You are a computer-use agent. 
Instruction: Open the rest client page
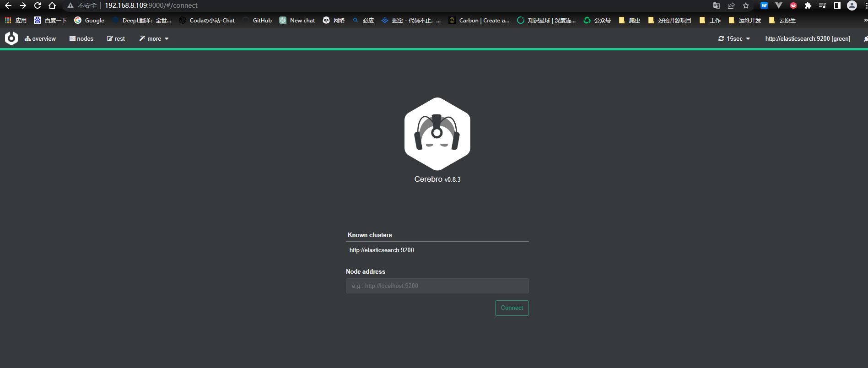pyautogui.click(x=116, y=39)
